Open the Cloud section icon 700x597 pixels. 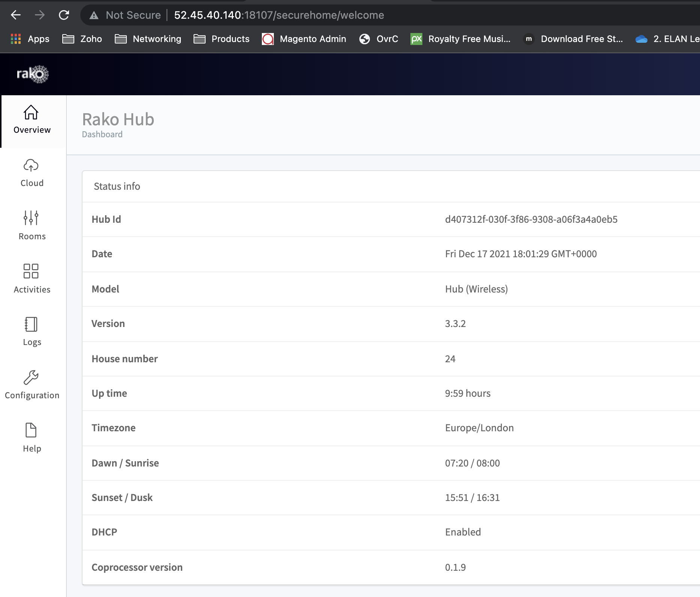pos(31,165)
